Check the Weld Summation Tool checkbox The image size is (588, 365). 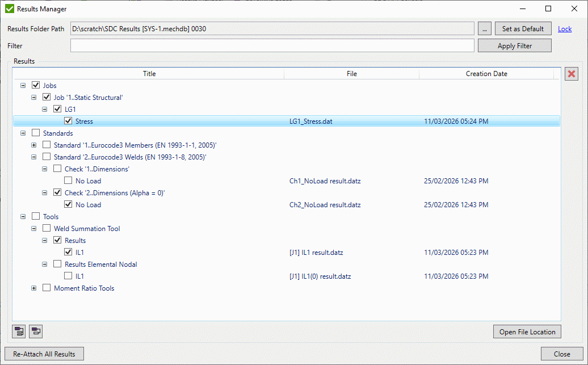(46, 228)
